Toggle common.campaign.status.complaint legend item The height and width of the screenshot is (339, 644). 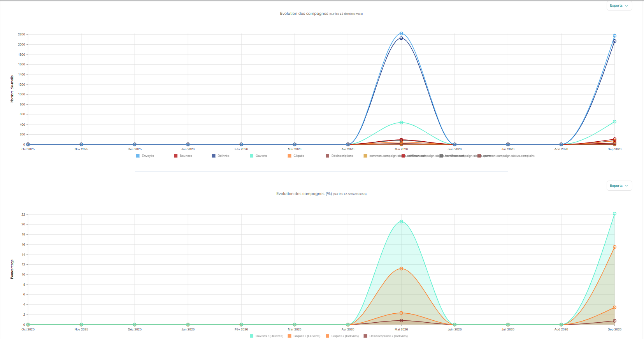coord(506,156)
